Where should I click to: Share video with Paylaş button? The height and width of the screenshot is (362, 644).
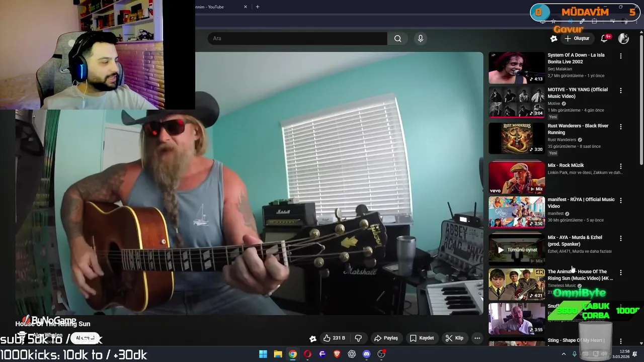point(386,338)
